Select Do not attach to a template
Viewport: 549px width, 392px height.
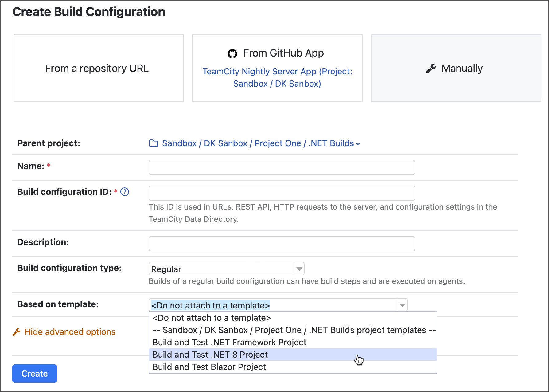pyautogui.click(x=212, y=318)
